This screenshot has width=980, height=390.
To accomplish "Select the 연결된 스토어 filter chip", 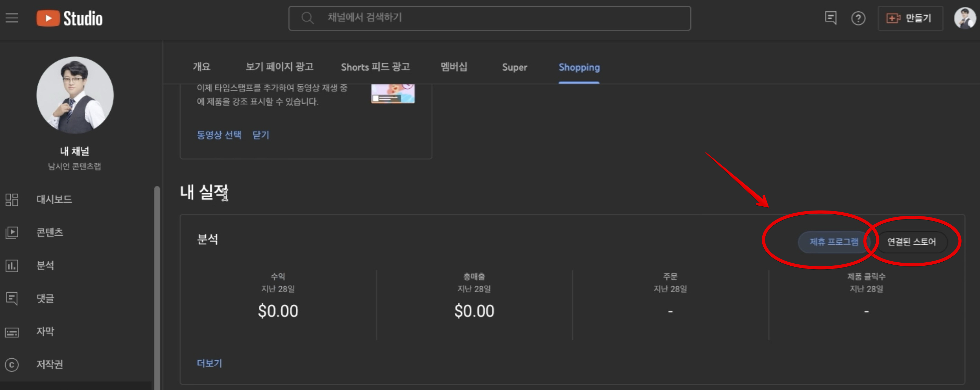I will [x=911, y=242].
